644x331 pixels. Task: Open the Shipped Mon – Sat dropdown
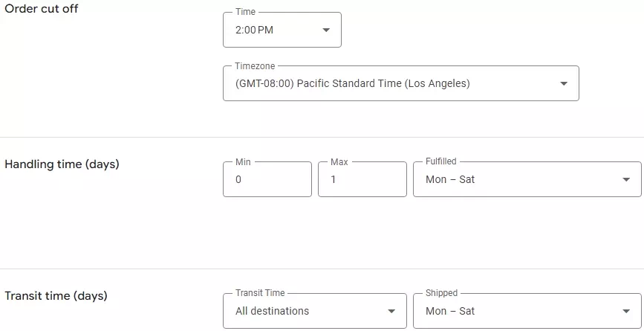[520, 312]
